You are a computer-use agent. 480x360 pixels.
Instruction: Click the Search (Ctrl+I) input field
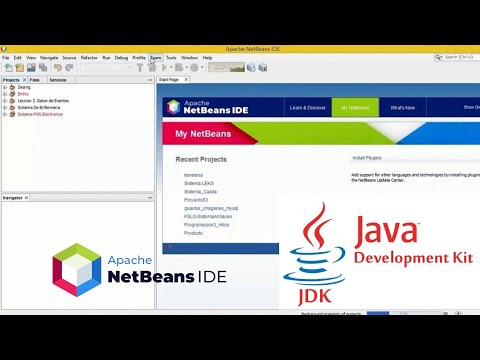[461, 57]
